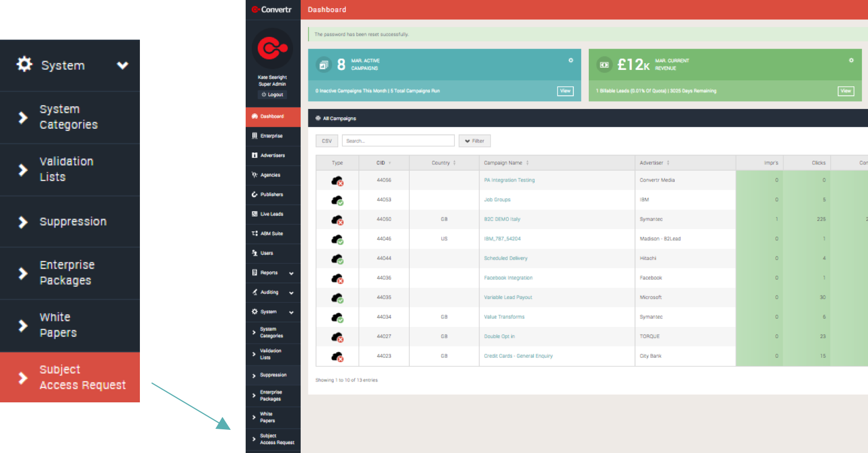Go to Agencies in the dashboard sidebar

pyautogui.click(x=273, y=175)
